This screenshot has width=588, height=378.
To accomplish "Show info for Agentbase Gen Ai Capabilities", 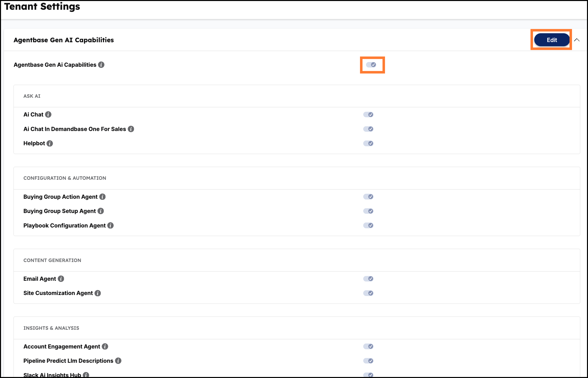I will (x=101, y=65).
